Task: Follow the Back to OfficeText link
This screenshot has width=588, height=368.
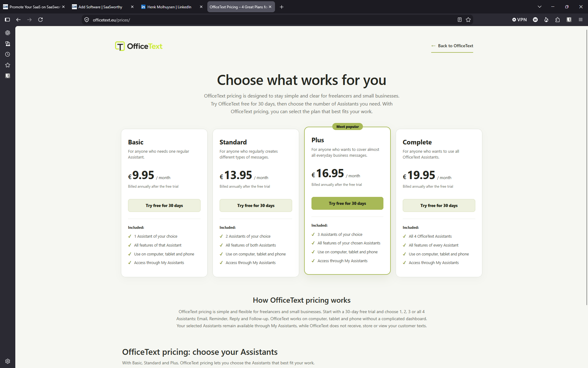Action: coord(452,46)
